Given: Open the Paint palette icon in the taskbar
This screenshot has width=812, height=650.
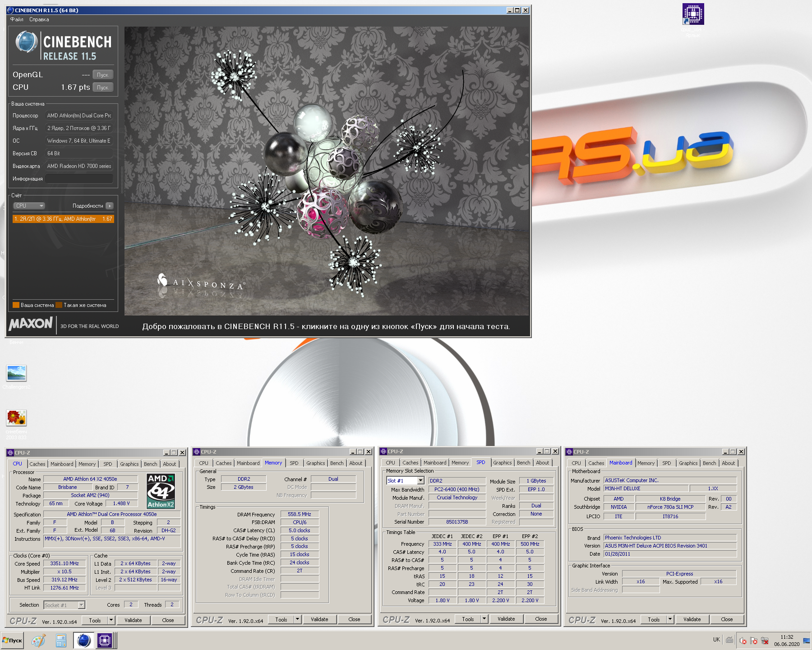Looking at the screenshot, I should [39, 640].
